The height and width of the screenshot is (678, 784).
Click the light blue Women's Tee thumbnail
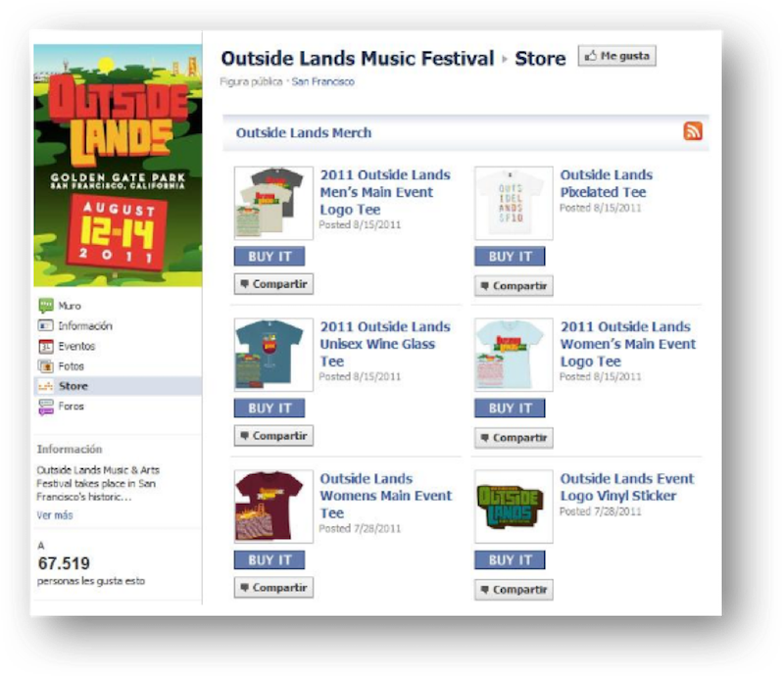point(514,355)
